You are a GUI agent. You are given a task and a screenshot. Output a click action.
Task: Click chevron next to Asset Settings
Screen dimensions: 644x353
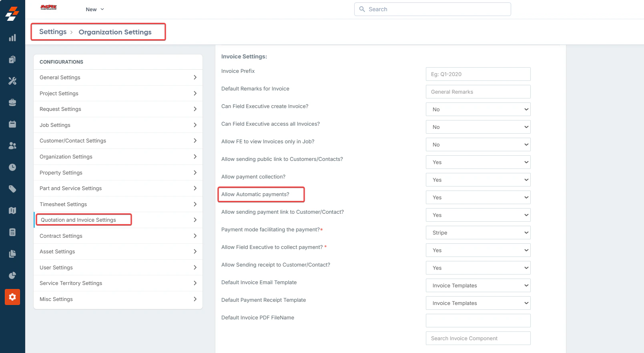click(x=195, y=251)
